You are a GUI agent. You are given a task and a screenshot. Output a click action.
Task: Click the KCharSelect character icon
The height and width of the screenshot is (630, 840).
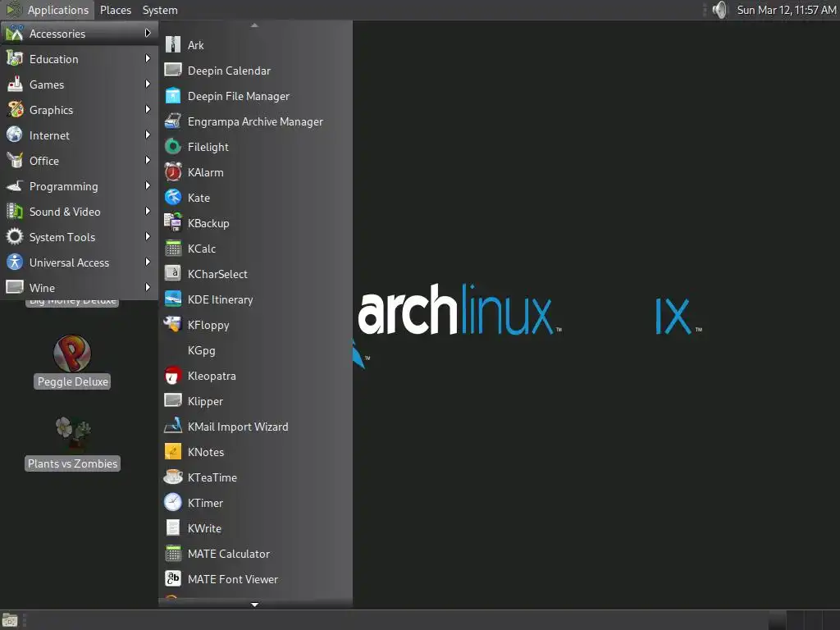click(172, 274)
